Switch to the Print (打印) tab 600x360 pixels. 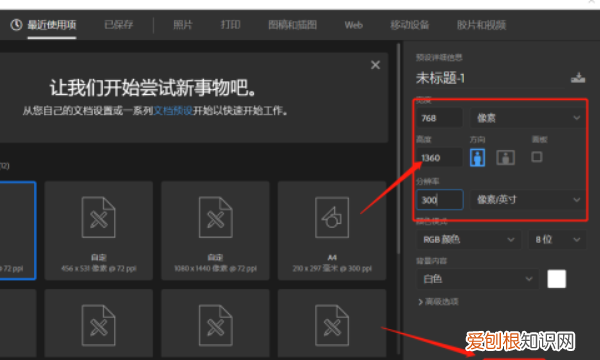click(230, 25)
